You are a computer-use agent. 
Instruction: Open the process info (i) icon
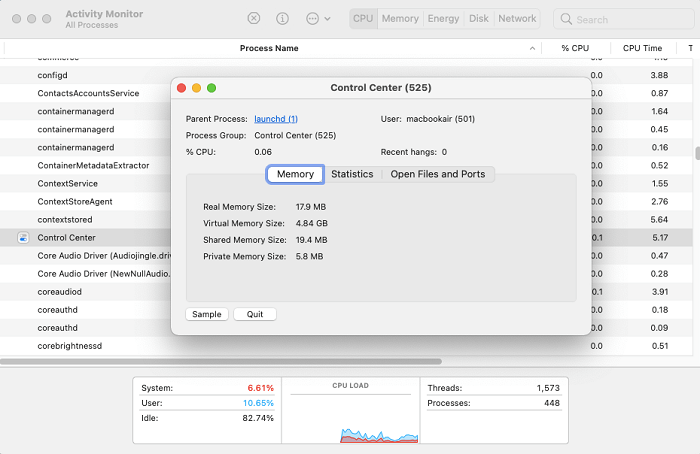pyautogui.click(x=282, y=18)
